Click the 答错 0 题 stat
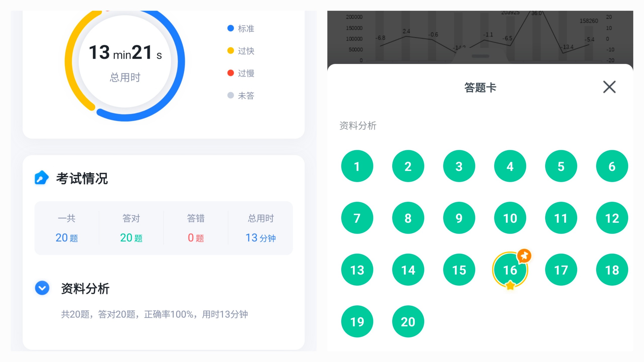Image resolution: width=644 pixels, height=362 pixels. [x=196, y=228]
